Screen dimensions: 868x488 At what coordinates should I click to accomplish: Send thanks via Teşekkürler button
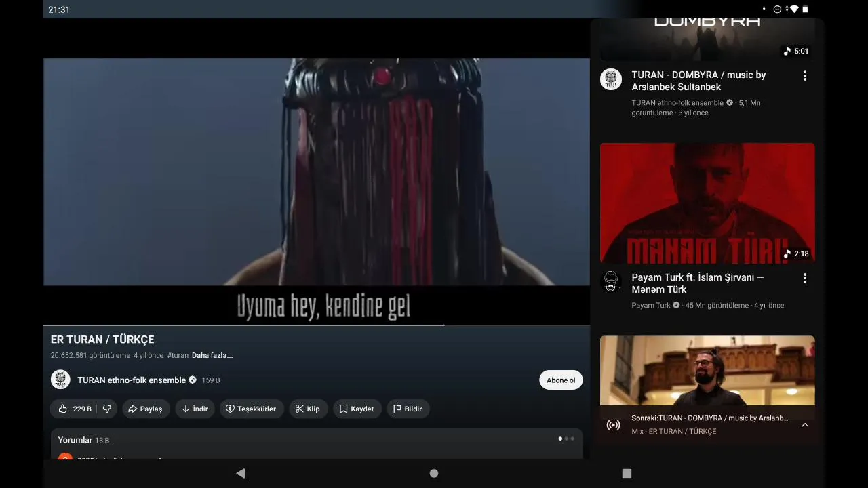(x=251, y=409)
